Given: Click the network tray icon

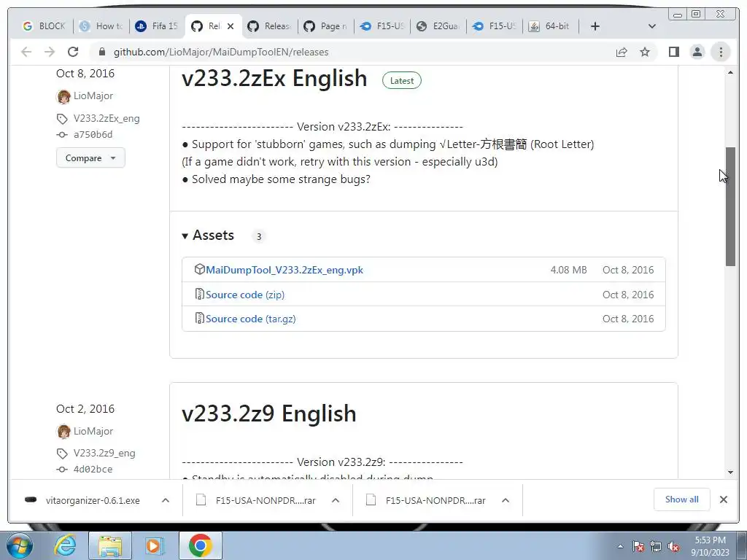Looking at the screenshot, I should (x=656, y=547).
